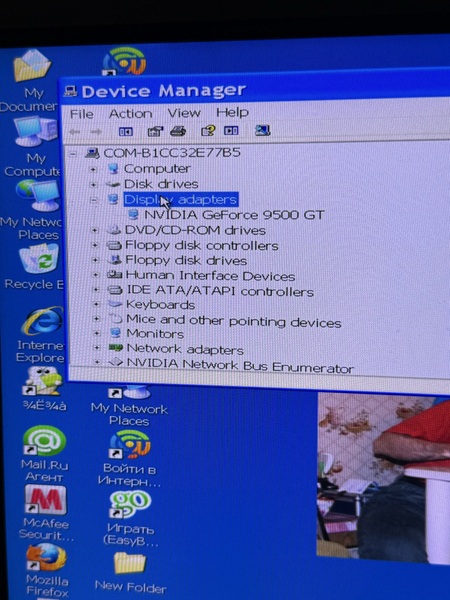The width and height of the screenshot is (450, 600).
Task: Collapse the Display adapters node
Action: click(94, 200)
